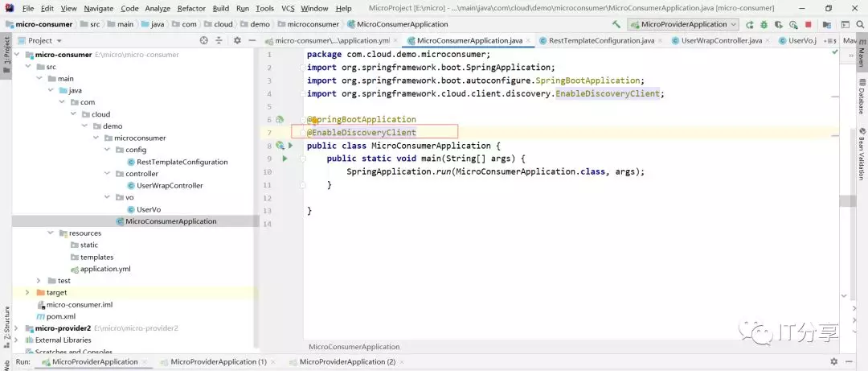
Task: Expand the target folder
Action: coord(27,292)
